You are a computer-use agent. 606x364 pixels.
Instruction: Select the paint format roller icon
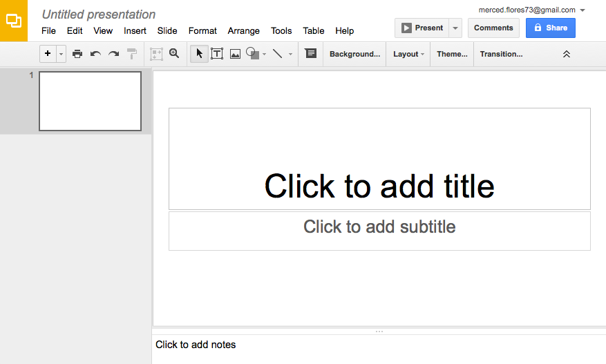pyautogui.click(x=132, y=54)
